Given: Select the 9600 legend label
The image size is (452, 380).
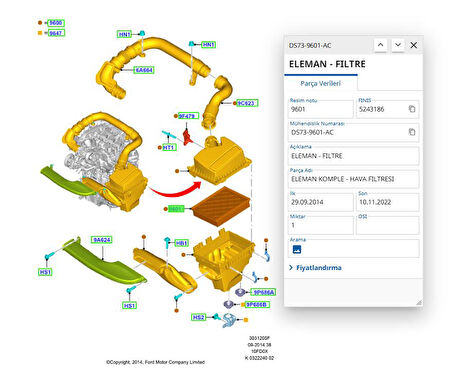Looking at the screenshot, I should tap(56, 23).
